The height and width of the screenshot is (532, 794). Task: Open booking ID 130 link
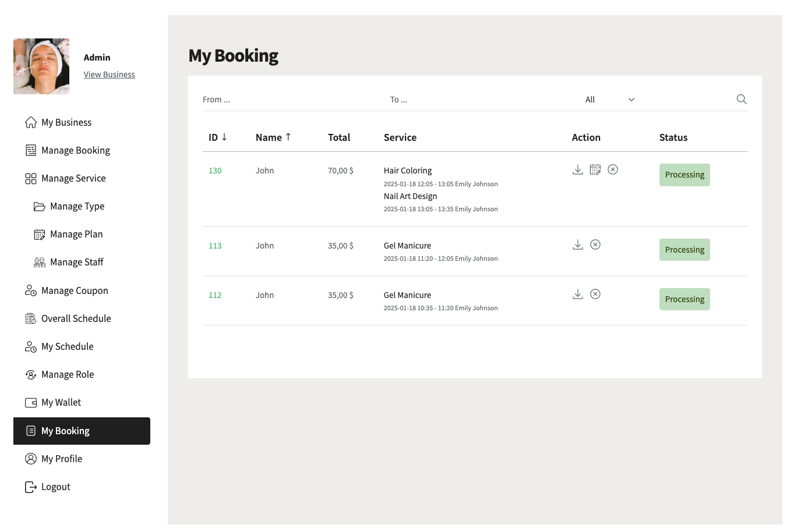click(215, 171)
